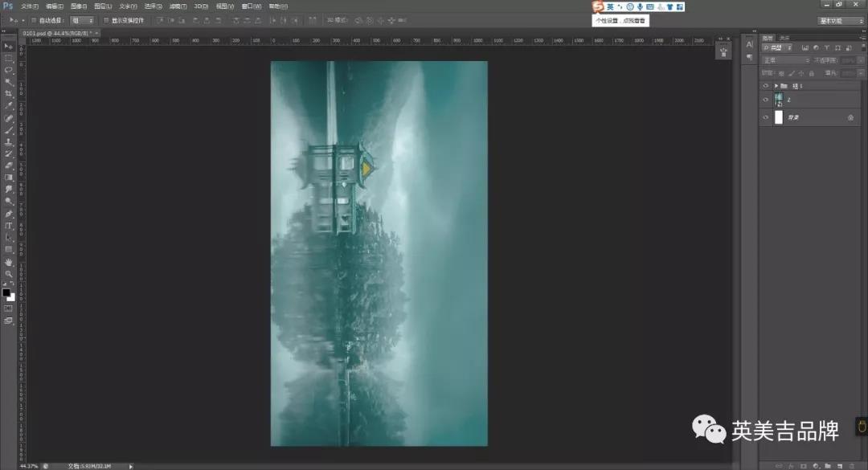The height and width of the screenshot is (470, 868).
Task: Select the Gradient tool
Action: pyautogui.click(x=8, y=178)
